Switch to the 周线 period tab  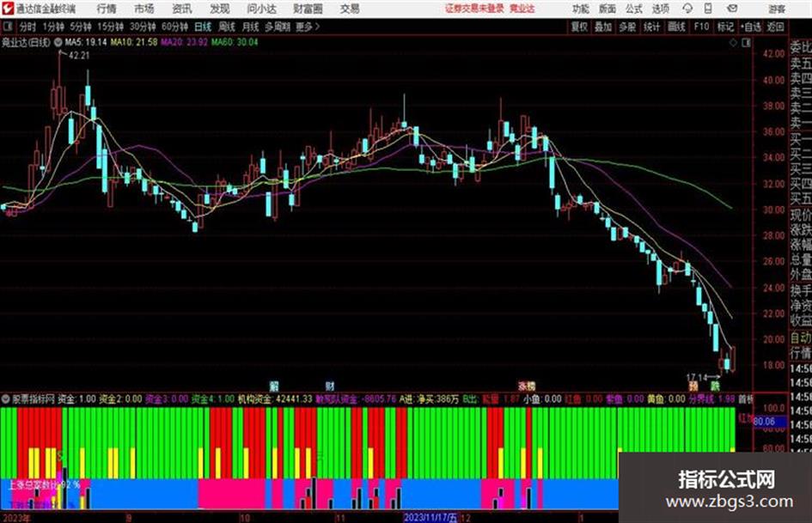click(227, 27)
